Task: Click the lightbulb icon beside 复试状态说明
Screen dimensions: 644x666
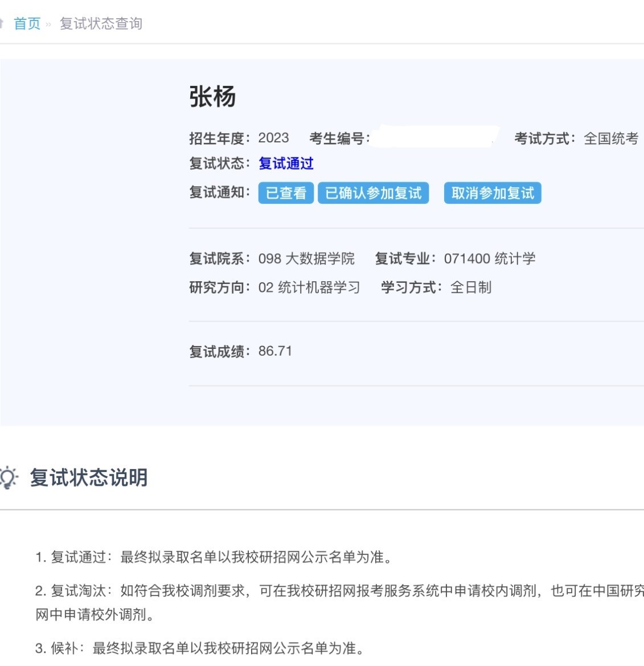Action: pos(8,478)
